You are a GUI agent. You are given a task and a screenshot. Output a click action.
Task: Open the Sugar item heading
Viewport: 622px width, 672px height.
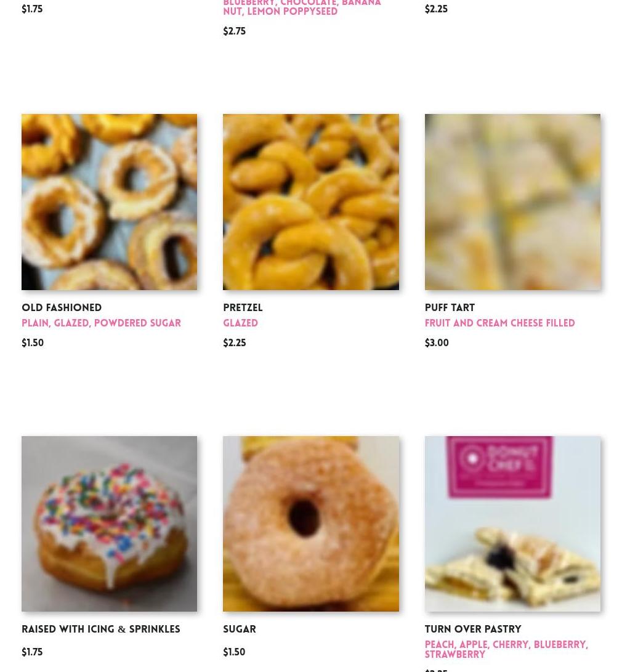click(x=240, y=629)
